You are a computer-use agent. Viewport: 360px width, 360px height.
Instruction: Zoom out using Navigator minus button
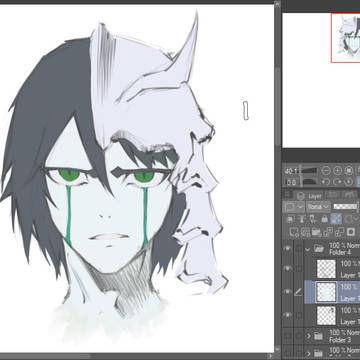(x=327, y=171)
